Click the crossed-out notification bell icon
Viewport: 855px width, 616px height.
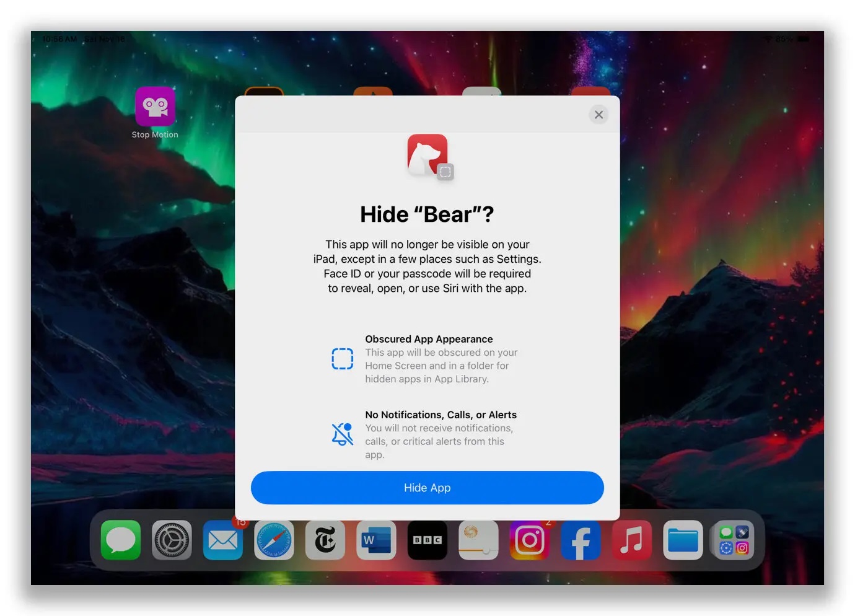tap(342, 434)
